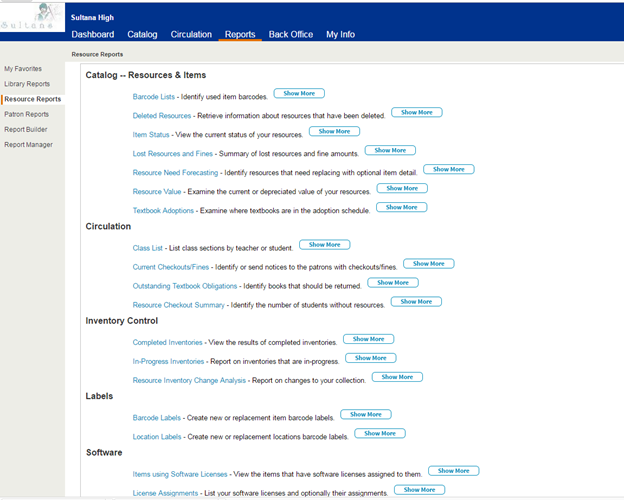Show more for Outstanding Textbook Obligations
624x500 pixels.
pos(393,283)
